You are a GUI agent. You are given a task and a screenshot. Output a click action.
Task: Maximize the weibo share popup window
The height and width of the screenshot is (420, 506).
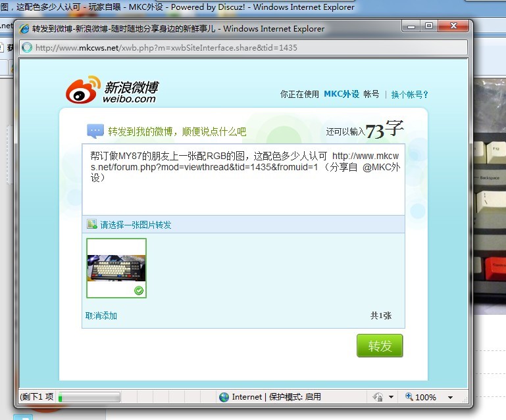pos(429,26)
